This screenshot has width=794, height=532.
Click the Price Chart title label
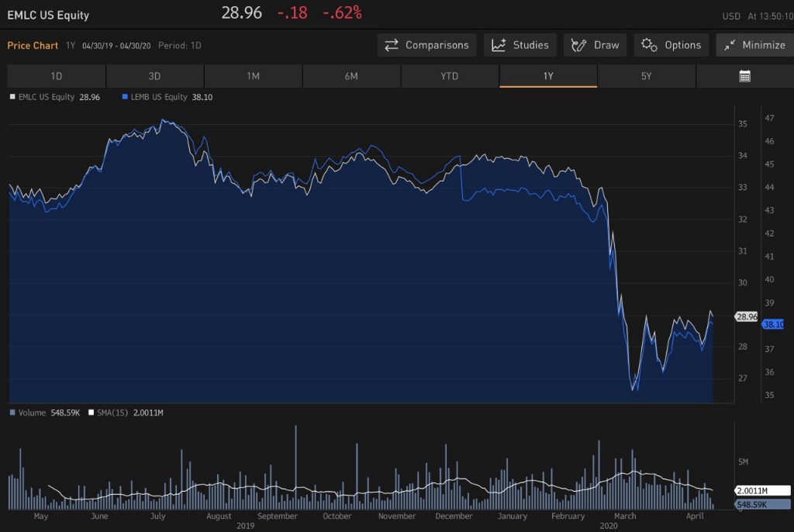[x=33, y=45]
